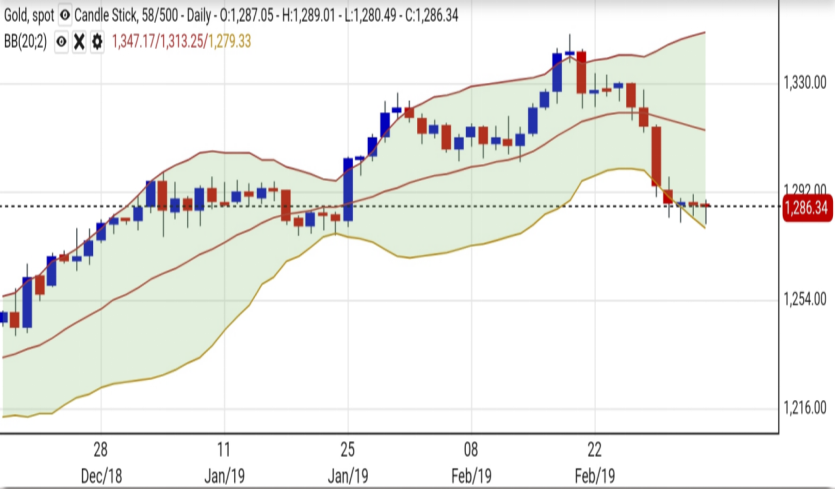Screen dimensions: 837x491
Task: Click the red 1,286.34 current price tag
Action: (x=808, y=207)
